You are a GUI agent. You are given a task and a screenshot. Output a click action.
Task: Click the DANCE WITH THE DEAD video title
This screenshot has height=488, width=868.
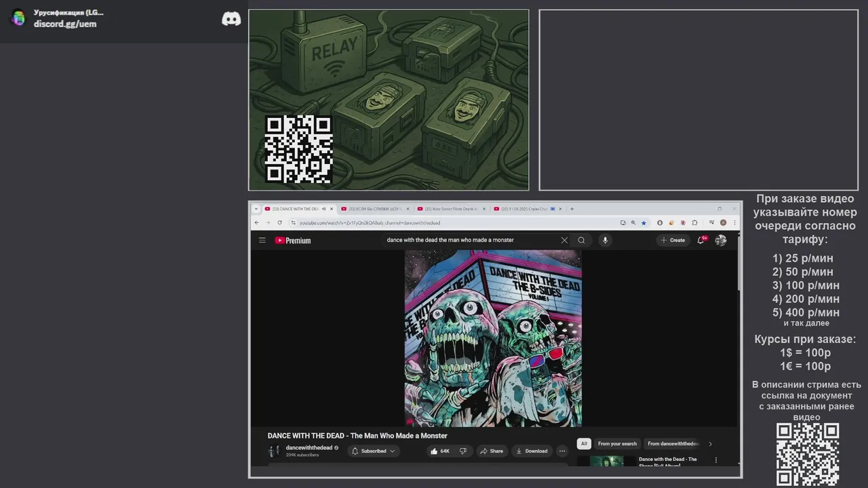pos(357,436)
